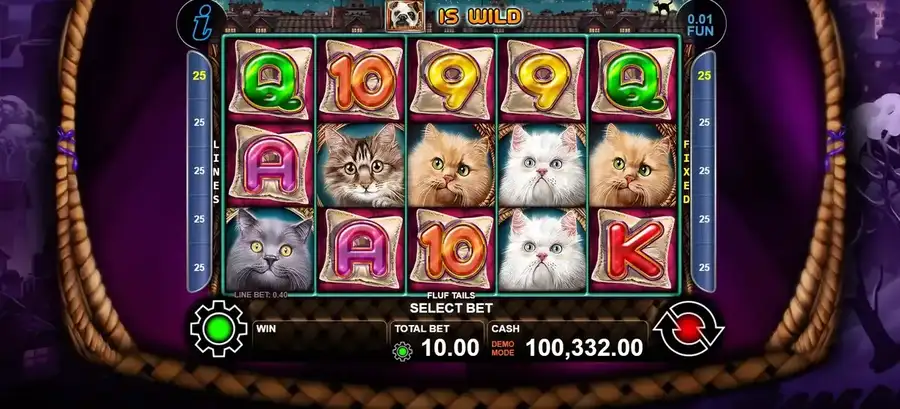Viewport: 900px width, 409px height.
Task: Click the Demo Mode label
Action: pos(502,348)
